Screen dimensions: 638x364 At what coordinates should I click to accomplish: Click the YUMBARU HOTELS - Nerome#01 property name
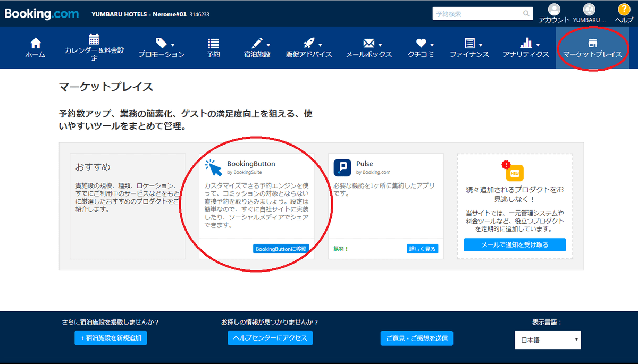[139, 14]
